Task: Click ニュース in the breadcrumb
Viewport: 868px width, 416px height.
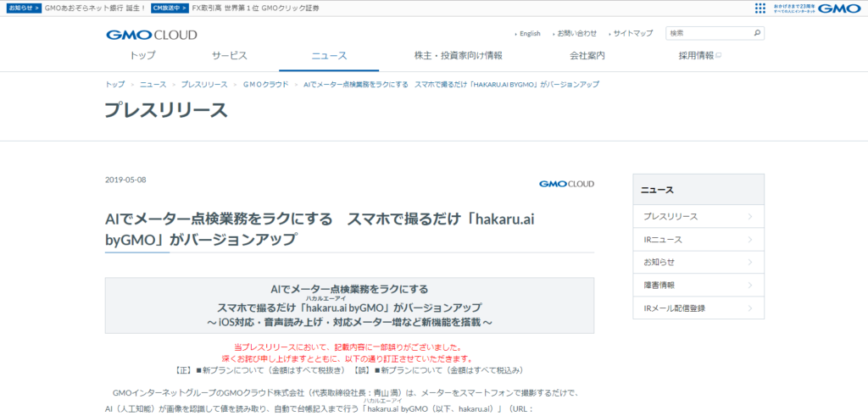Action: pos(153,85)
